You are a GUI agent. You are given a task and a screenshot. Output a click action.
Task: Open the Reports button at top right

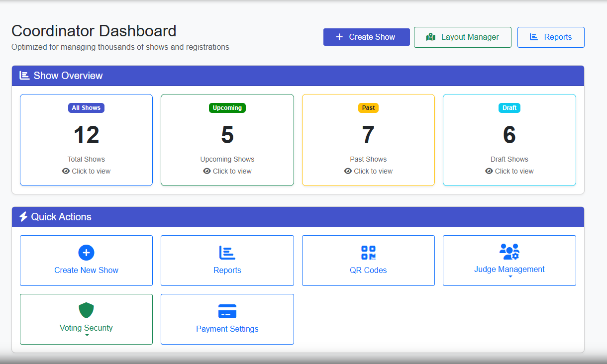(551, 37)
